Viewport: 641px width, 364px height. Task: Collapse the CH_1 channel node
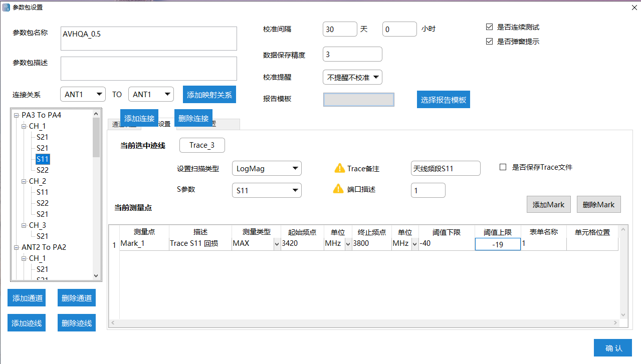coord(23,126)
